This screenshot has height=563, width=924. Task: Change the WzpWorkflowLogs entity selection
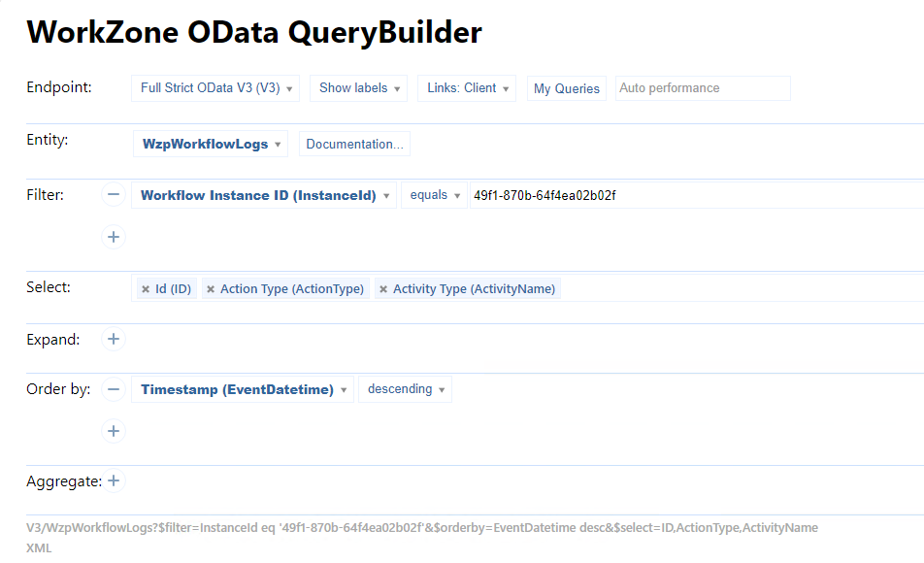click(x=211, y=145)
